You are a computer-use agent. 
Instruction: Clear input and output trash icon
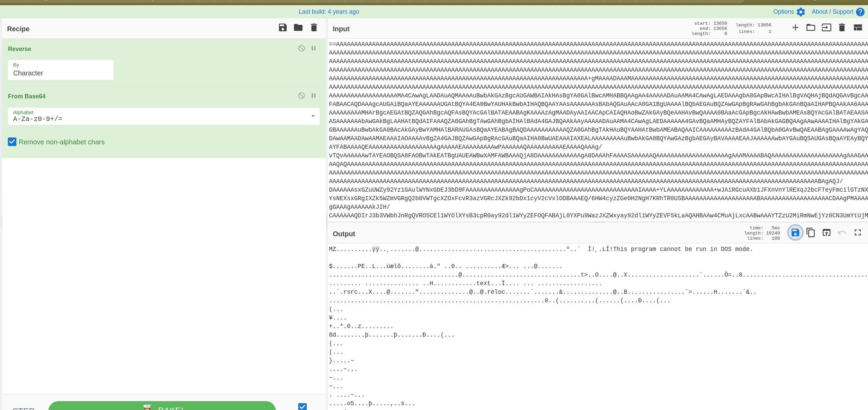[x=842, y=28]
